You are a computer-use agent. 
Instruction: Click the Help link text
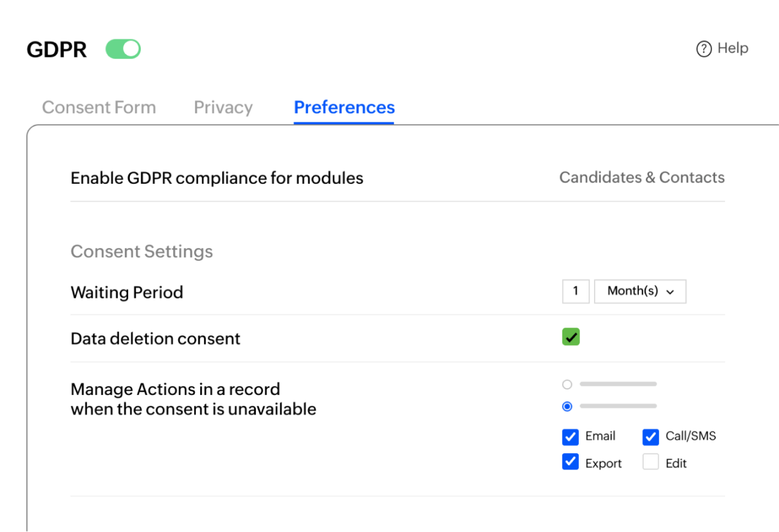pyautogui.click(x=733, y=49)
